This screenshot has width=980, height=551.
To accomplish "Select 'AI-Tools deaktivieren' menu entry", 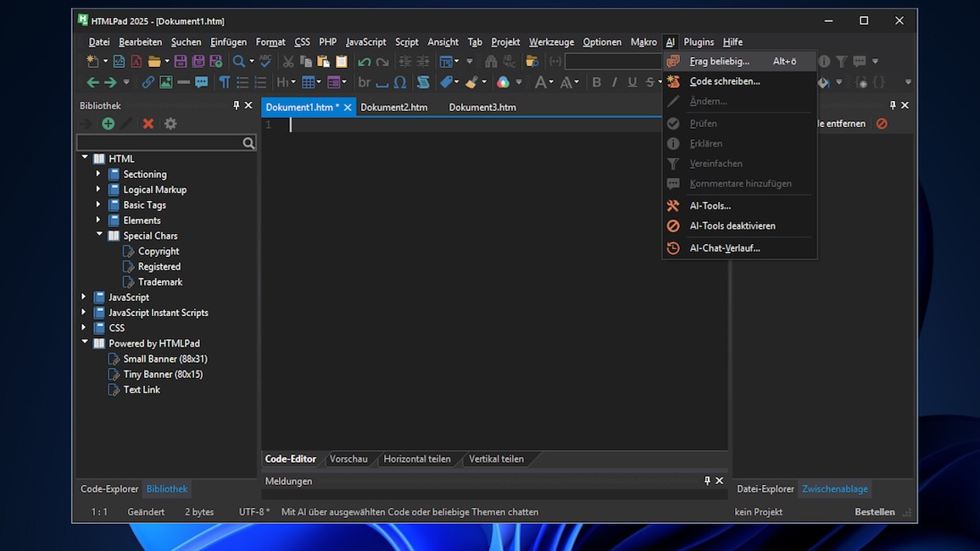I will 739,225.
